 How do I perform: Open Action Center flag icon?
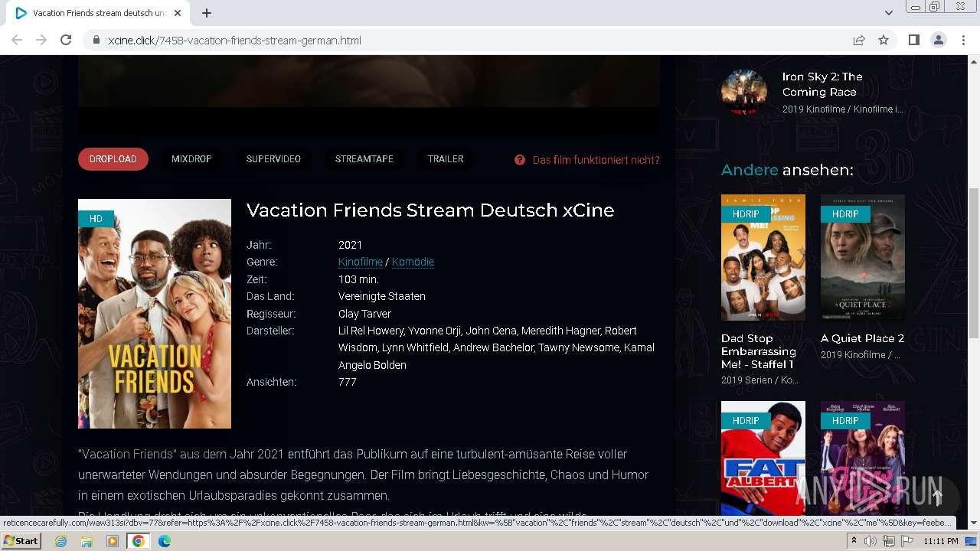906,541
